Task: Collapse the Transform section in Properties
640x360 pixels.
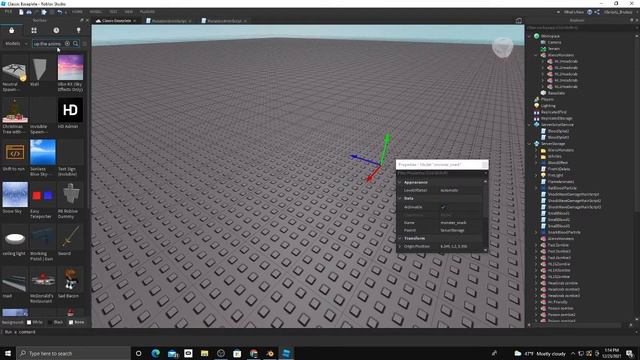Action: pos(400,238)
